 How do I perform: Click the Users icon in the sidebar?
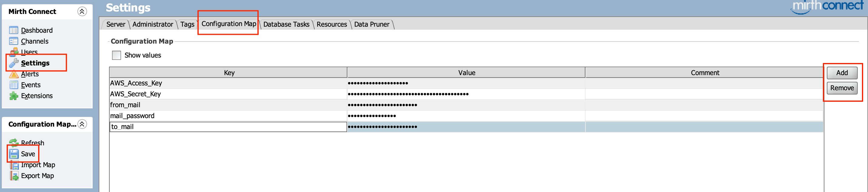(14, 51)
